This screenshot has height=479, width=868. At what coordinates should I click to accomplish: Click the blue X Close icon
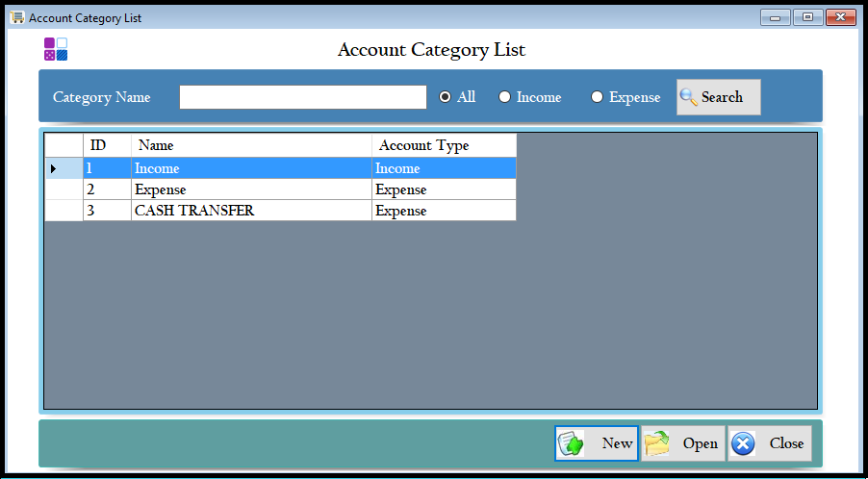(743, 443)
